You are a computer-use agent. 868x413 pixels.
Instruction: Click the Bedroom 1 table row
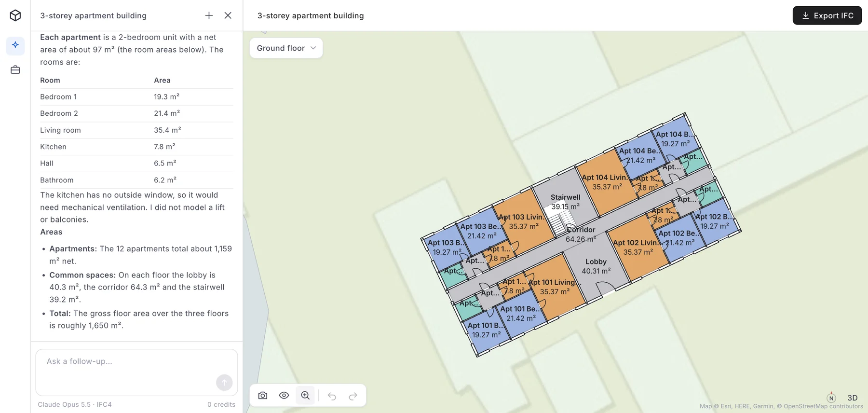pos(136,97)
